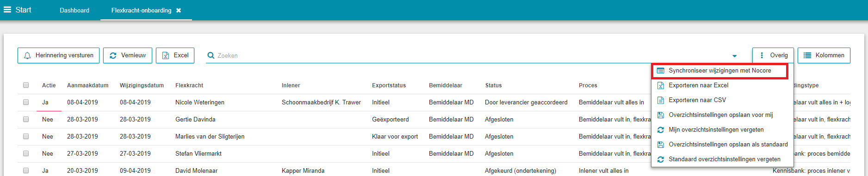Toggle the select-all checkbox in the table header
The height and width of the screenshot is (176, 868).
(x=26, y=85)
